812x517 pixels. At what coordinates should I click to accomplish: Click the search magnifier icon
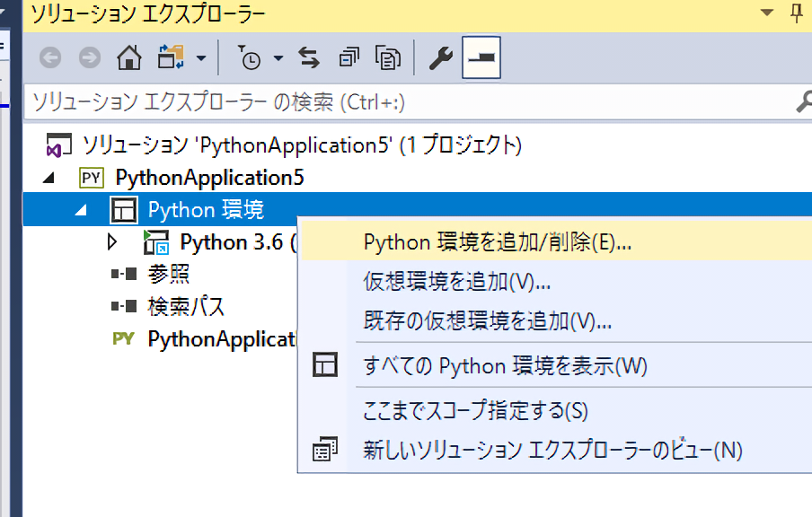[x=803, y=102]
